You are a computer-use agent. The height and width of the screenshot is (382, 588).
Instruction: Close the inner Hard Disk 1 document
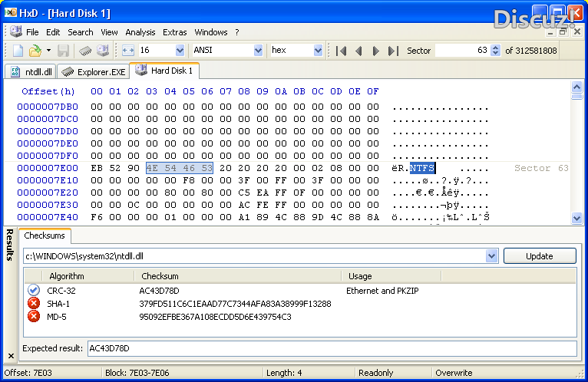(577, 32)
